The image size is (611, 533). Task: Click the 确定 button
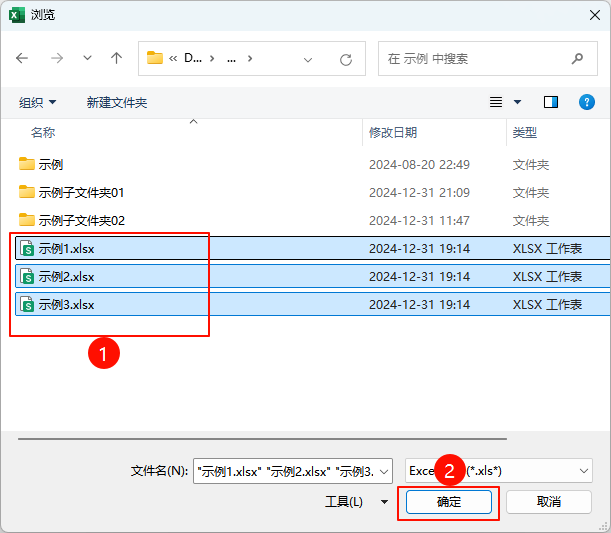point(449,502)
